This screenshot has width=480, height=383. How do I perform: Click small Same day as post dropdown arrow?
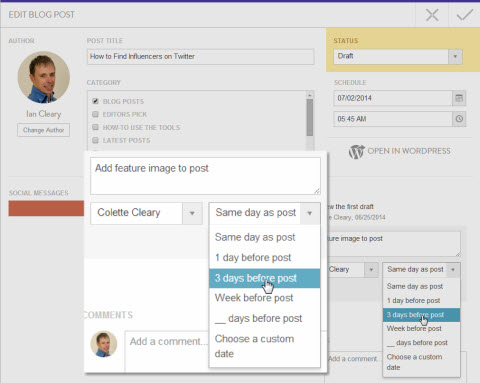(x=453, y=270)
